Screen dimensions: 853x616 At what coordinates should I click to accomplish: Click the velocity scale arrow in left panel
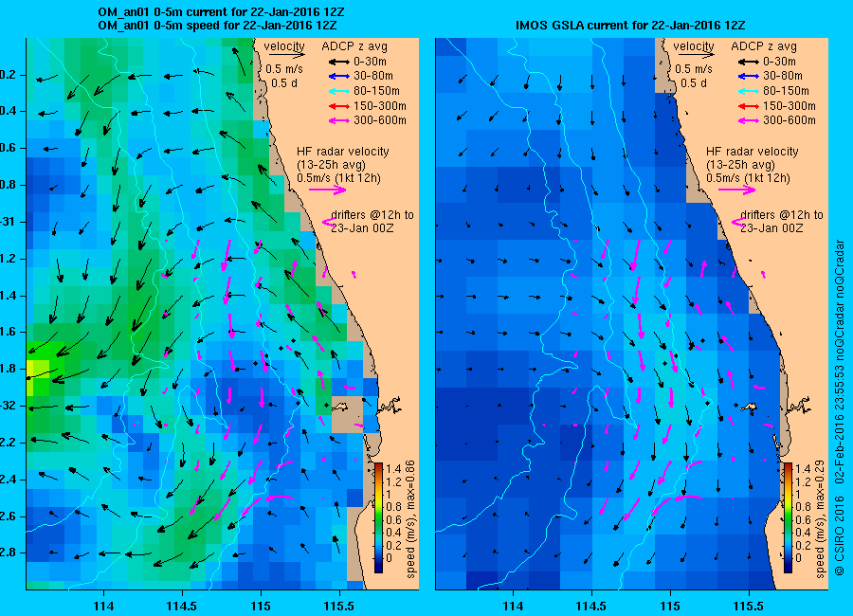pos(286,54)
